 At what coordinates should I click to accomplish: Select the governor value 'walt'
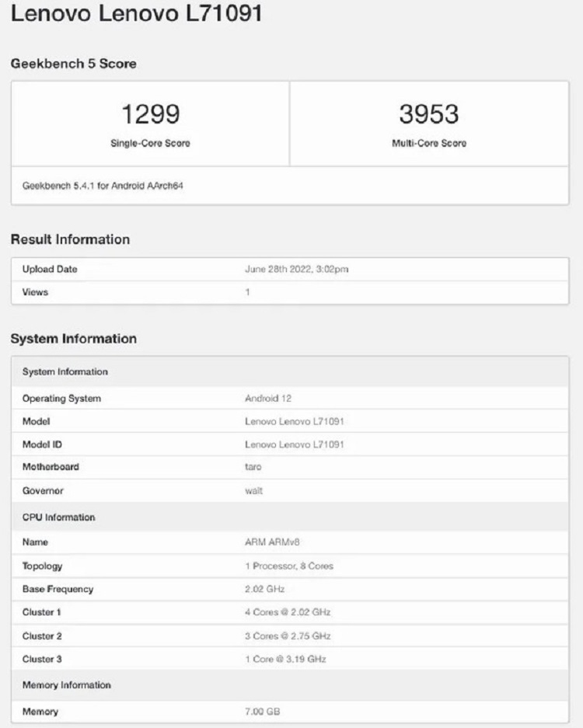(x=253, y=491)
